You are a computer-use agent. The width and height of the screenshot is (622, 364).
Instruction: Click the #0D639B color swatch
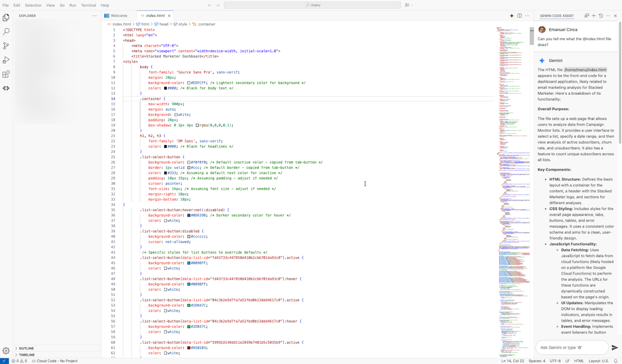tap(189, 215)
